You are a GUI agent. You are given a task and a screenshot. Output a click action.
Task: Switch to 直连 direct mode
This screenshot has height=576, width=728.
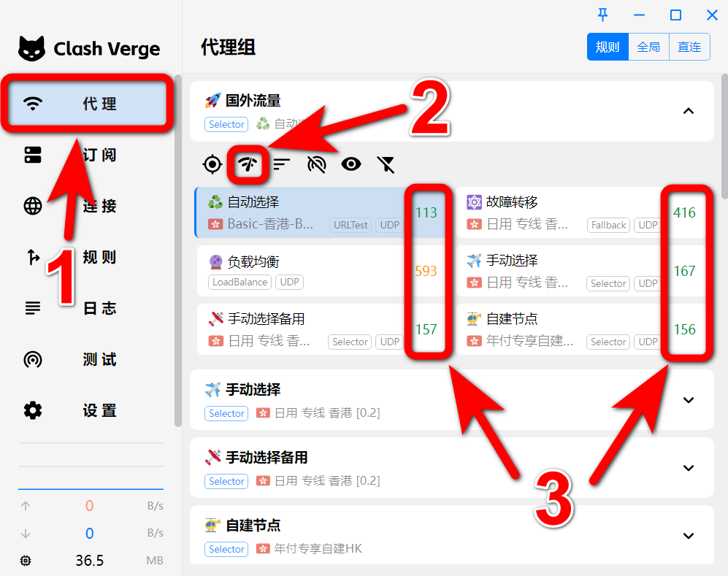(x=689, y=47)
